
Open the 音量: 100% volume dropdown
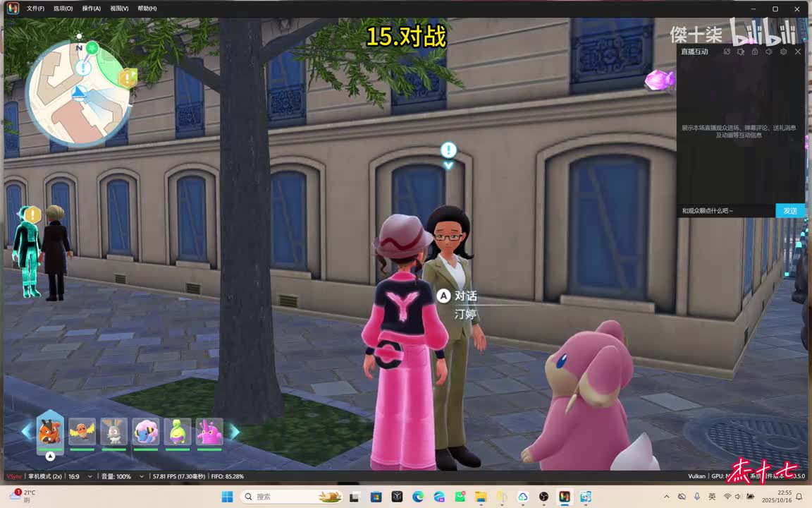pyautogui.click(x=122, y=476)
